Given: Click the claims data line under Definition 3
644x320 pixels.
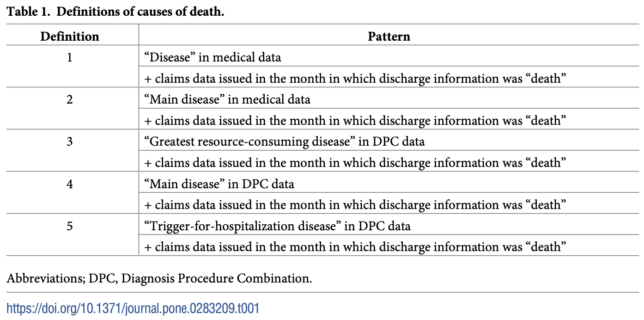Looking at the screenshot, I should point(355,163).
